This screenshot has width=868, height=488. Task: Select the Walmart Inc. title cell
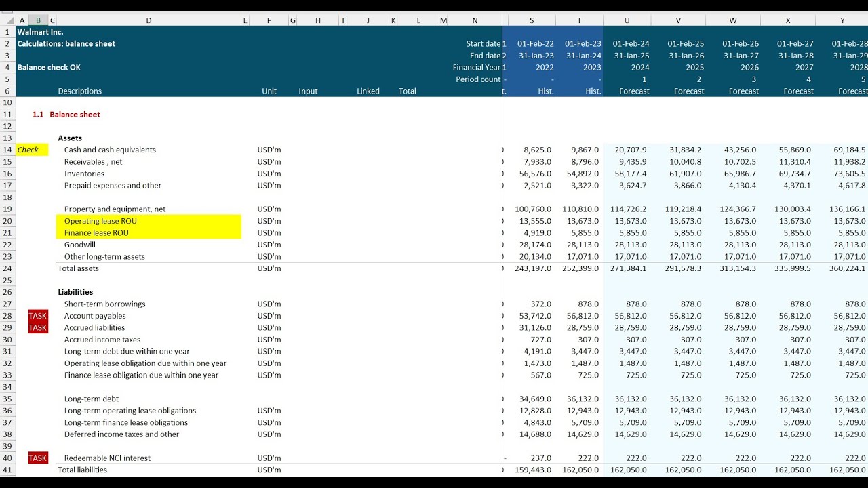click(x=40, y=32)
